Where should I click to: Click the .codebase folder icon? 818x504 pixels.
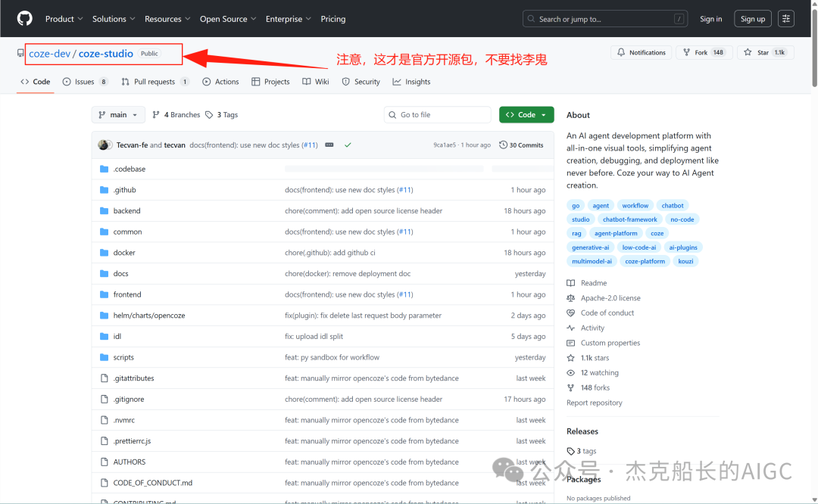pyautogui.click(x=104, y=169)
